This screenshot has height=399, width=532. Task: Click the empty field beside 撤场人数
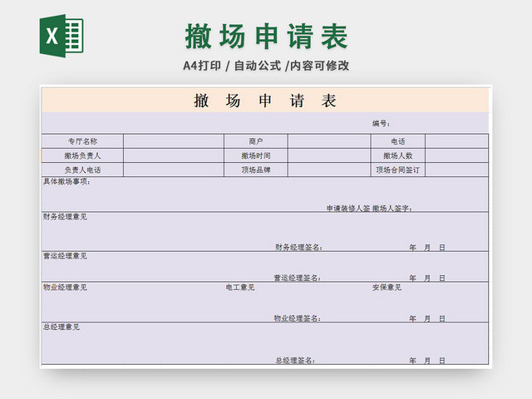(x=456, y=155)
